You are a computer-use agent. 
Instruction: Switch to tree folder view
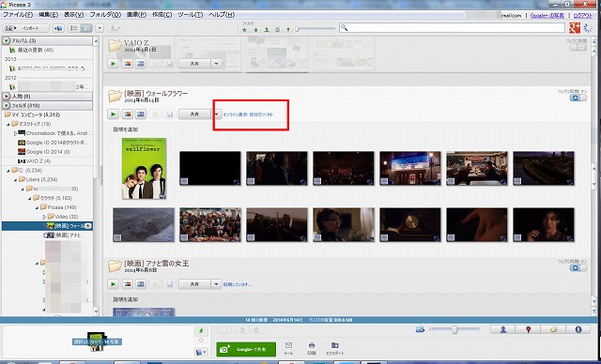[86, 28]
